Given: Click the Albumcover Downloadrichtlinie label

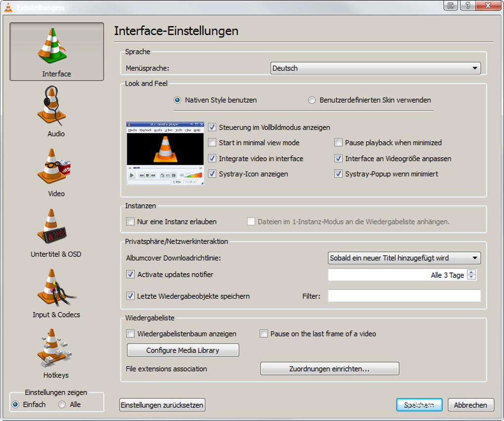Looking at the screenshot, I should [173, 258].
